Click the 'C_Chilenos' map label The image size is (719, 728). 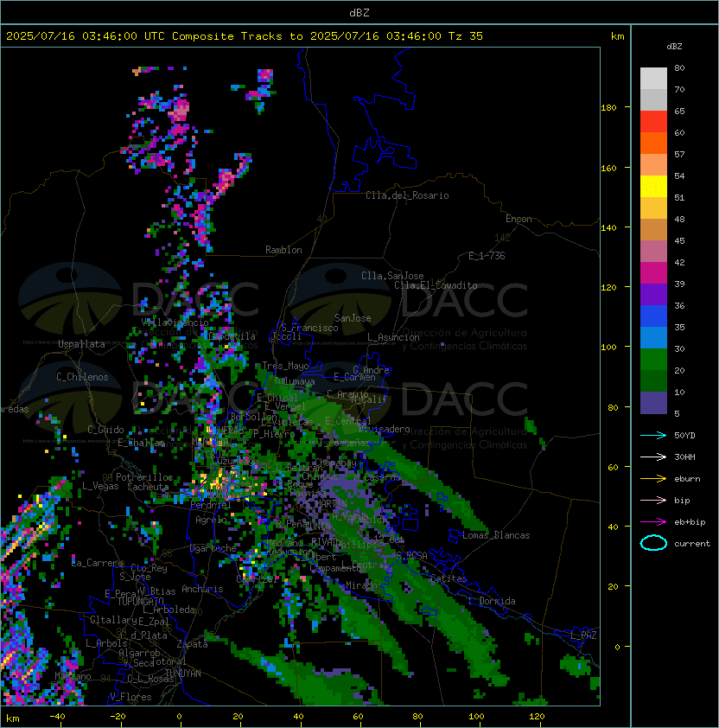(x=82, y=377)
